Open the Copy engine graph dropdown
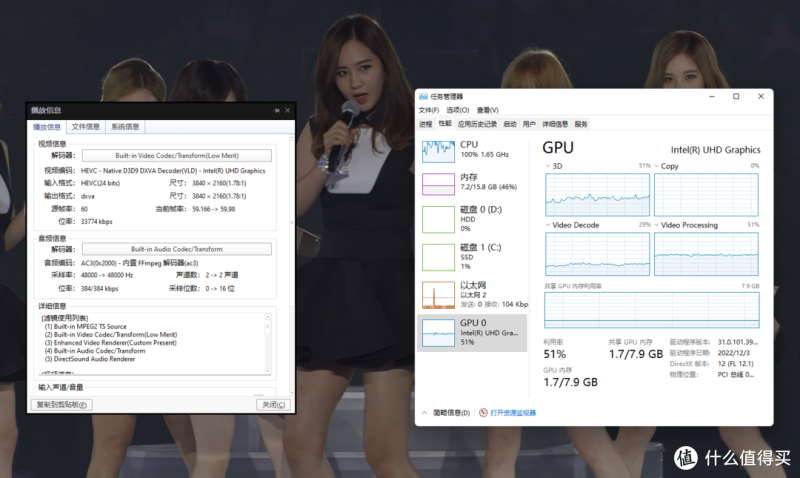 (x=657, y=165)
